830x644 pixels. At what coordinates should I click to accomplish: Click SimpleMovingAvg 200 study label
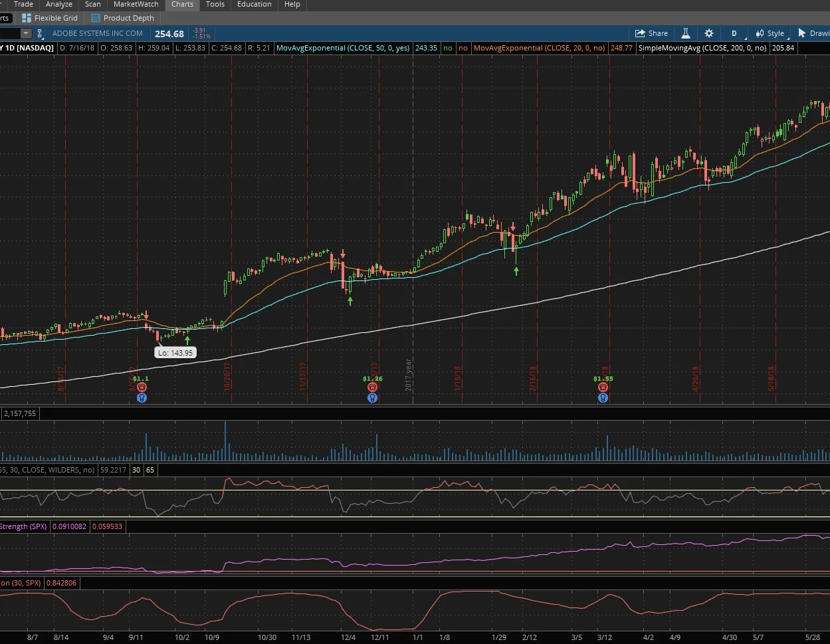click(x=702, y=48)
